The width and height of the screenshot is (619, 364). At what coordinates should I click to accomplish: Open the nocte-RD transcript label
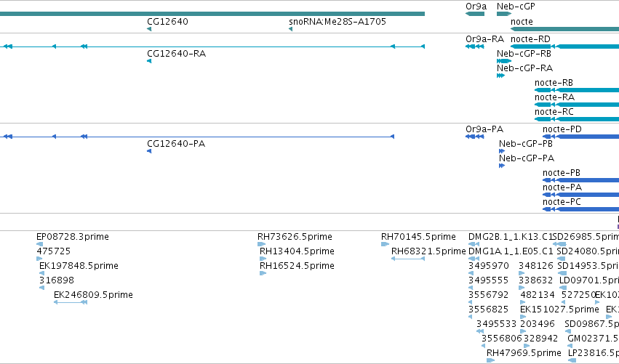tap(530, 39)
